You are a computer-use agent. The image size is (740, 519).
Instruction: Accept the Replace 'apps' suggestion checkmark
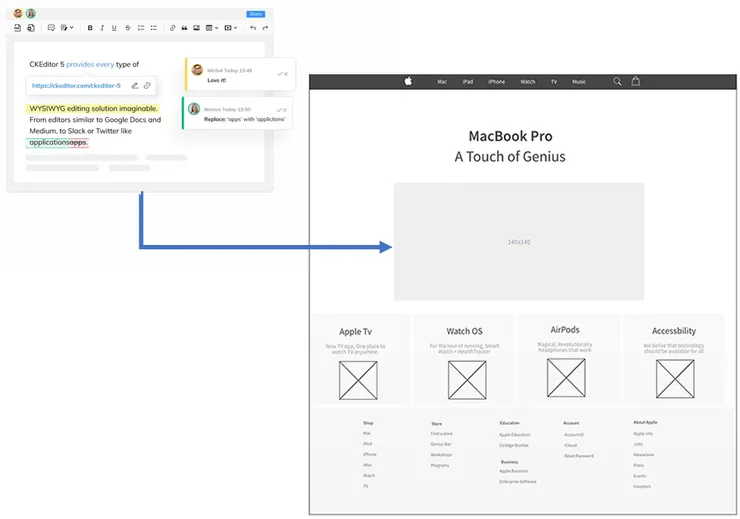279,110
